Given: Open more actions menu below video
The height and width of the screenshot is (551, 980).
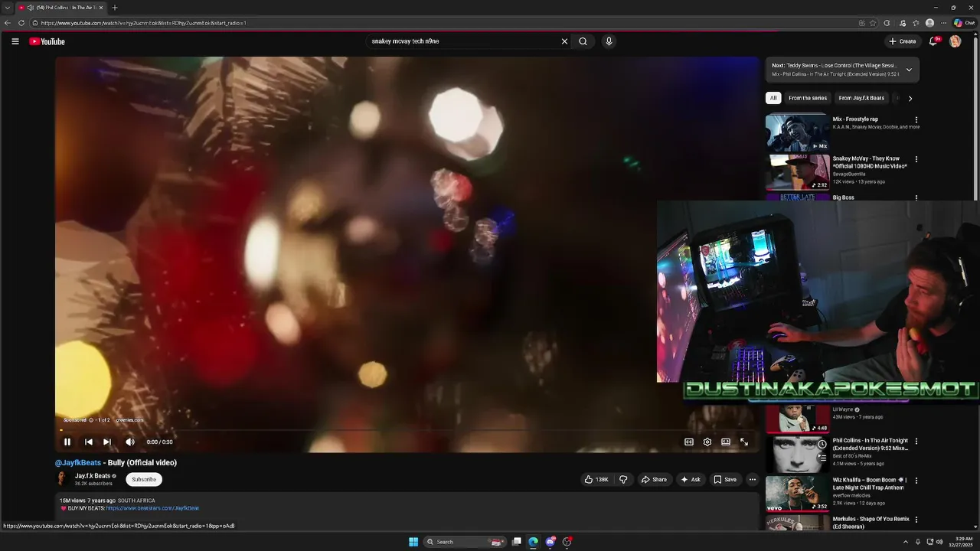Looking at the screenshot, I should (x=752, y=480).
